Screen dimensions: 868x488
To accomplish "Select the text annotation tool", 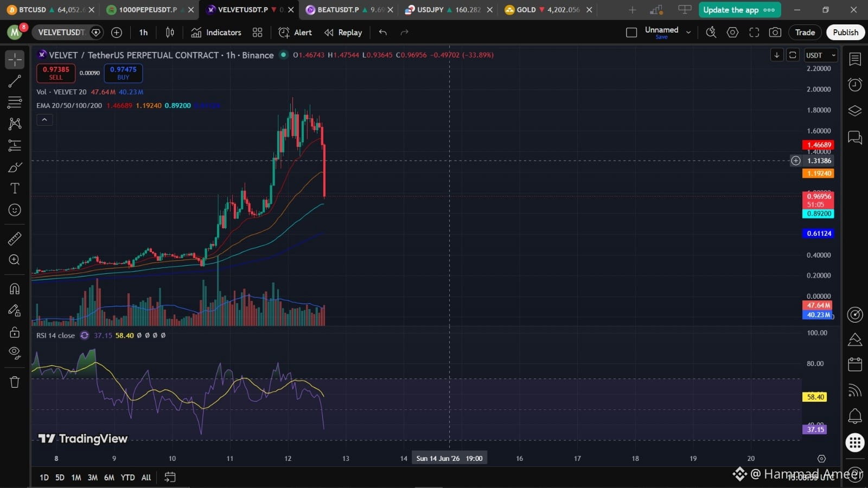I will point(15,188).
